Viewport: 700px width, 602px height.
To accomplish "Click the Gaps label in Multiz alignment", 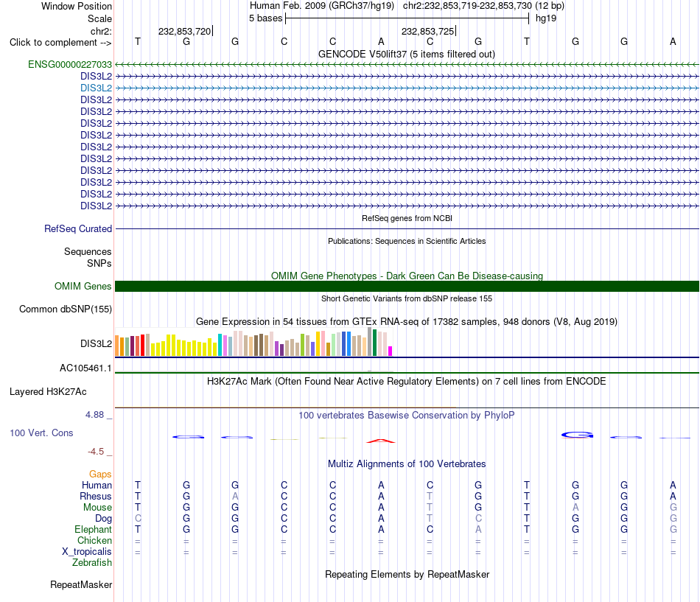I will click(x=100, y=474).
